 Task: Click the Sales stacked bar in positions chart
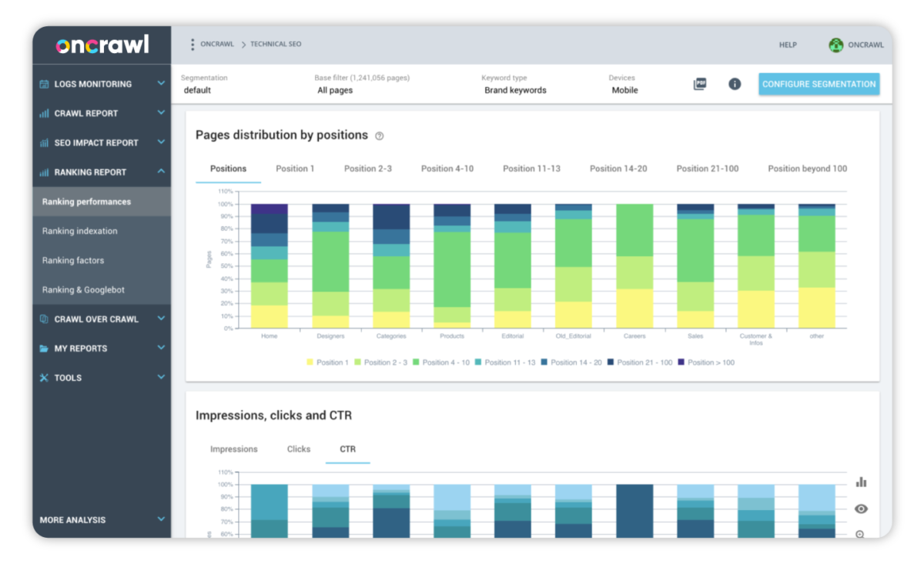pos(695,266)
